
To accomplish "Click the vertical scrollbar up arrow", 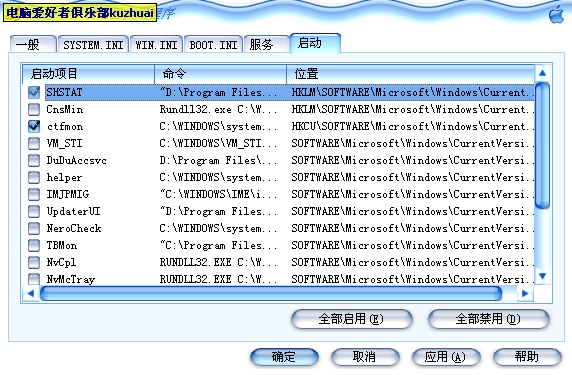I will point(542,73).
